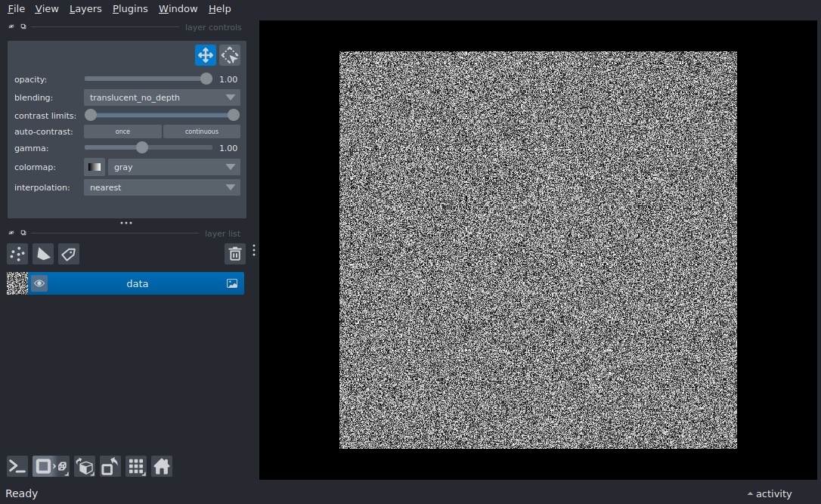Open the View menu
The width and height of the screenshot is (821, 504).
click(47, 9)
